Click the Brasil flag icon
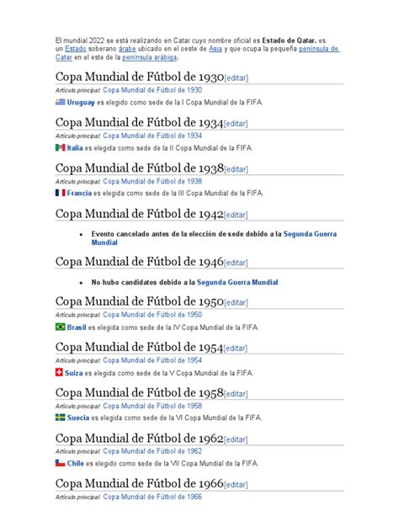The height and width of the screenshot is (532, 399). tap(60, 327)
